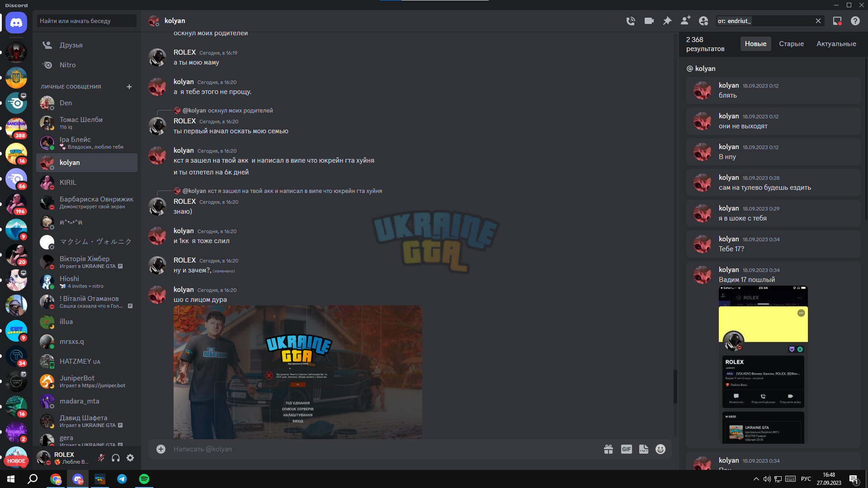Open the DM with Іра Блейс
The image size is (868, 488).
tap(87, 143)
